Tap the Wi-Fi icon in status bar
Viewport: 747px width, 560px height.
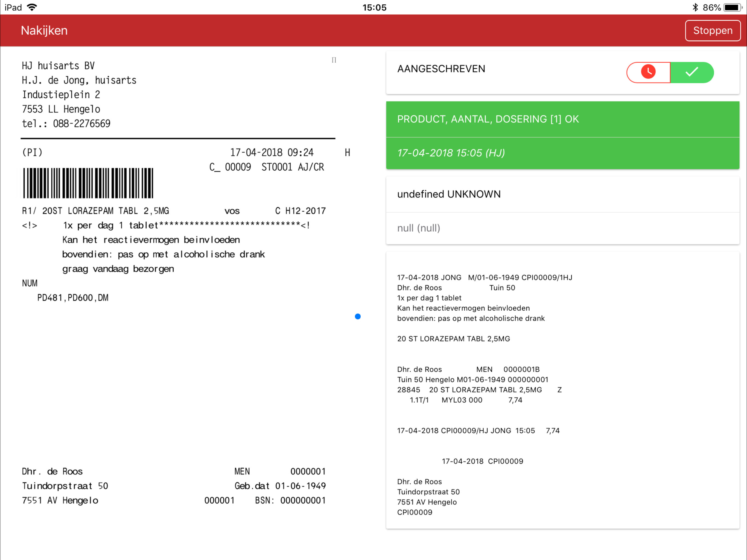32,7
